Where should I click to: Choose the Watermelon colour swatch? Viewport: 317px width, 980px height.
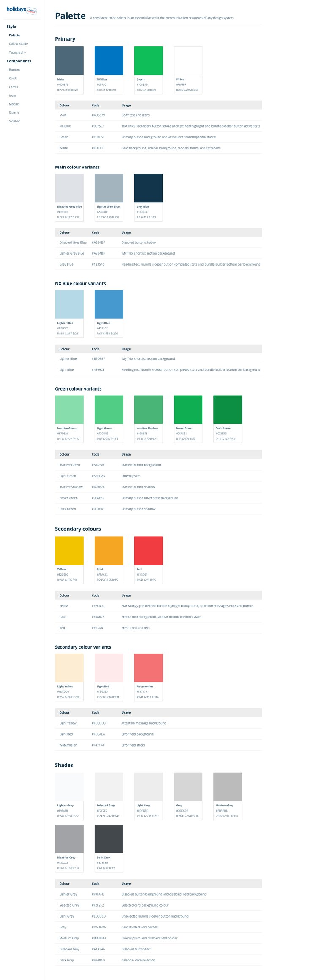(x=148, y=668)
